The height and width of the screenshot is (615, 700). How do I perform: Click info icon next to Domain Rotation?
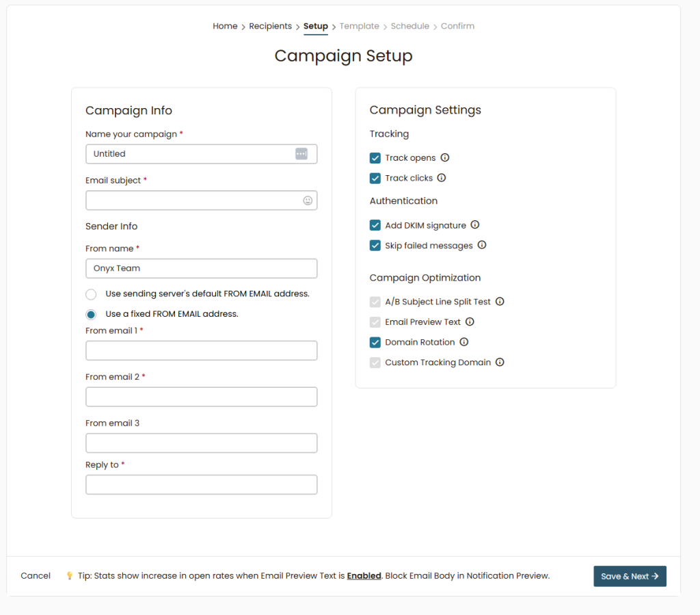464,342
